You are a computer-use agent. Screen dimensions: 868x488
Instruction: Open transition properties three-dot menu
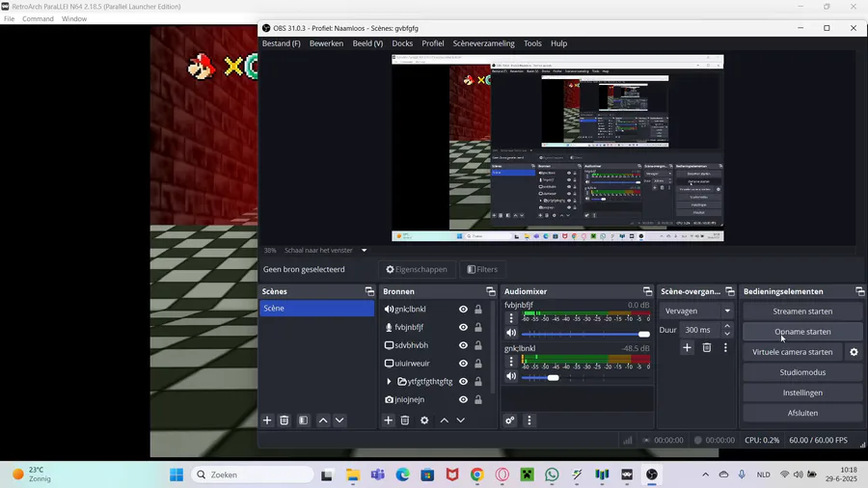725,347
